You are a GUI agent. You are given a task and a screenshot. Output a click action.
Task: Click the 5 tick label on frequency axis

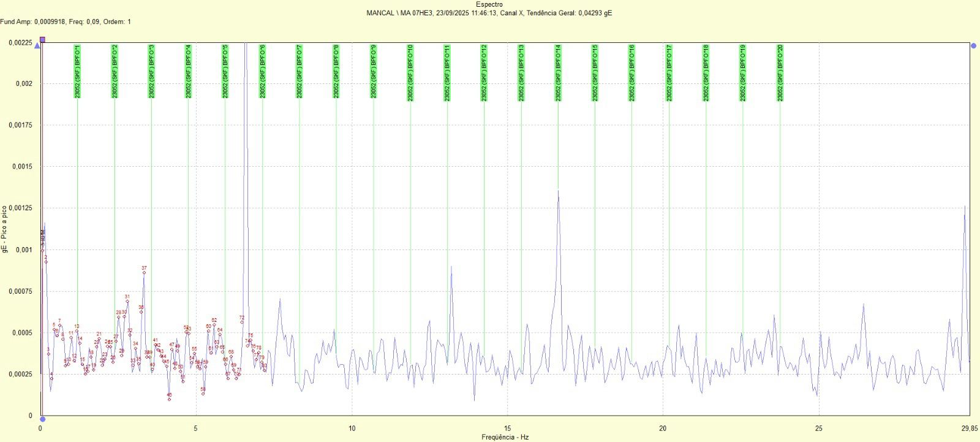coord(196,429)
